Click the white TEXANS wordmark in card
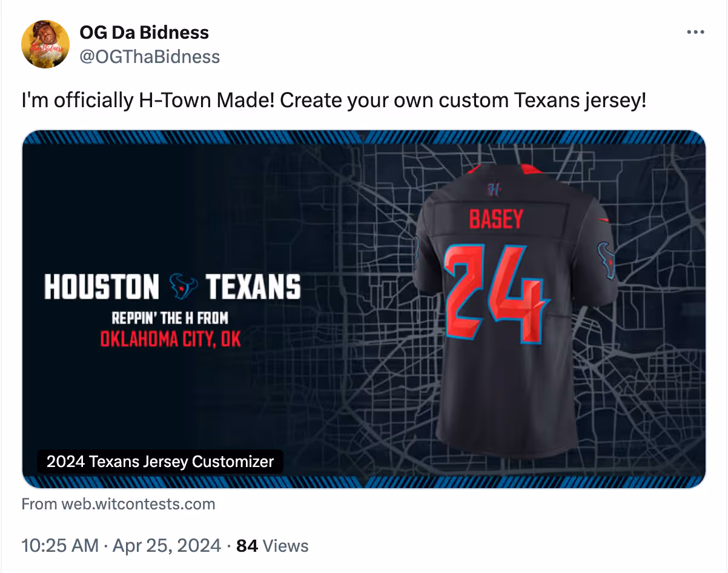This screenshot has height=573, width=728. pos(253,287)
